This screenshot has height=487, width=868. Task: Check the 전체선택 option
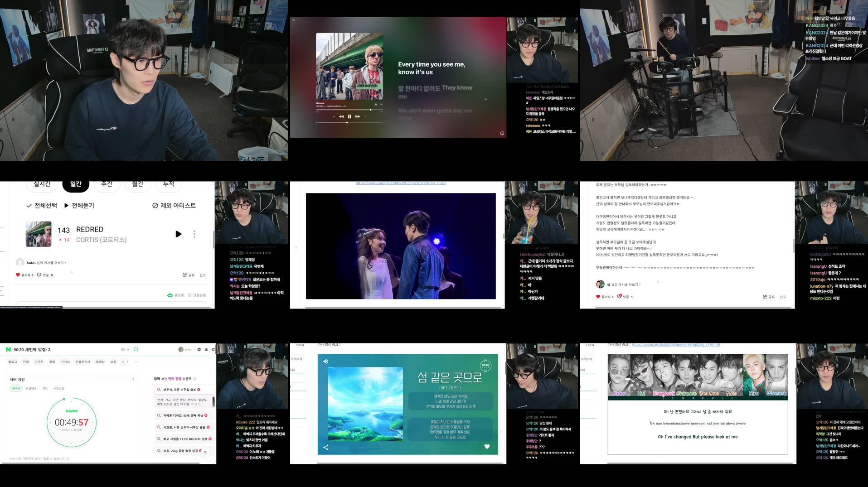pyautogui.click(x=42, y=205)
